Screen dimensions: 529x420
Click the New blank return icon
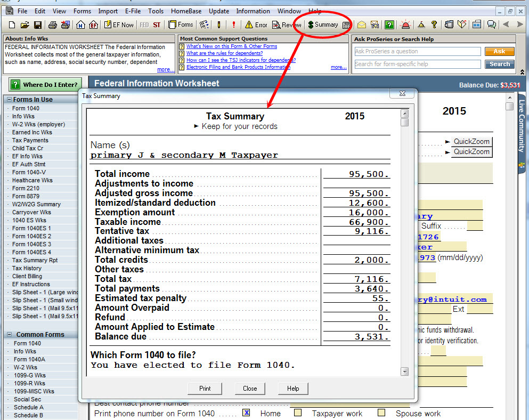(x=12, y=25)
